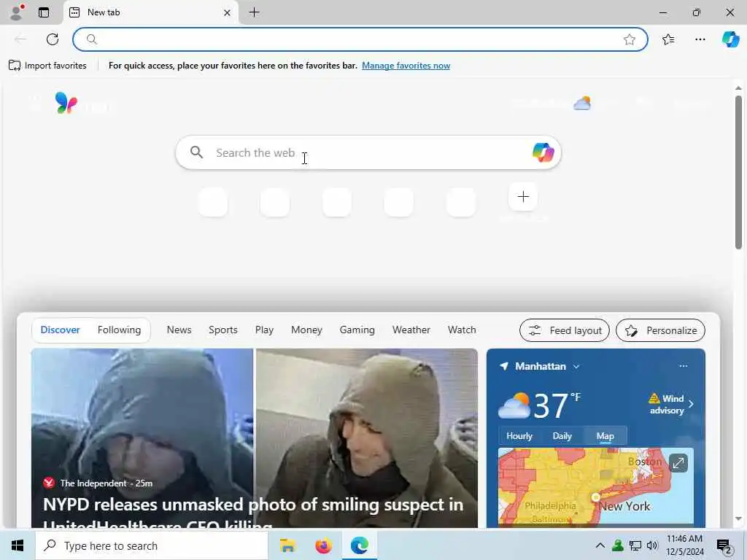Open the Windows Start menu
This screenshot has width=747, height=560.
(x=18, y=545)
